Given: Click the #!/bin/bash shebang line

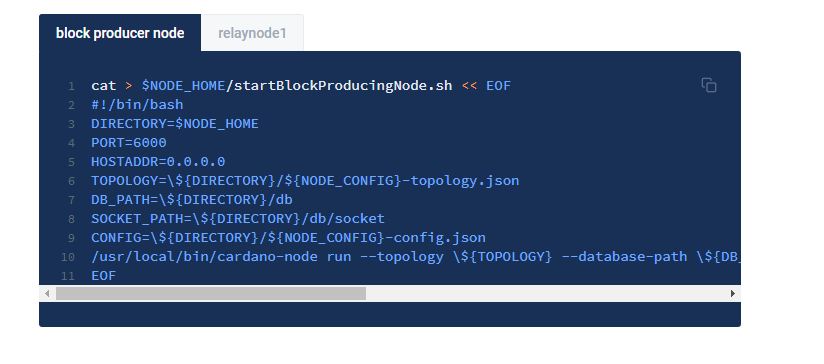Looking at the screenshot, I should 137,105.
